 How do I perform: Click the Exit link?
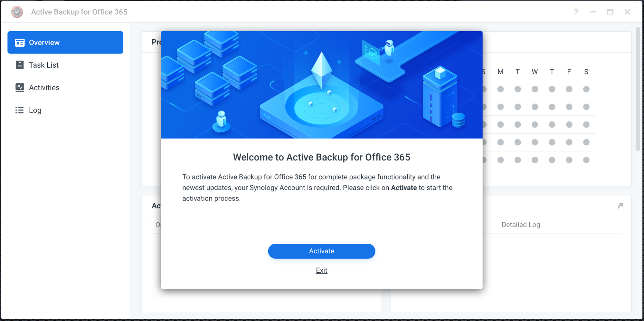[322, 270]
